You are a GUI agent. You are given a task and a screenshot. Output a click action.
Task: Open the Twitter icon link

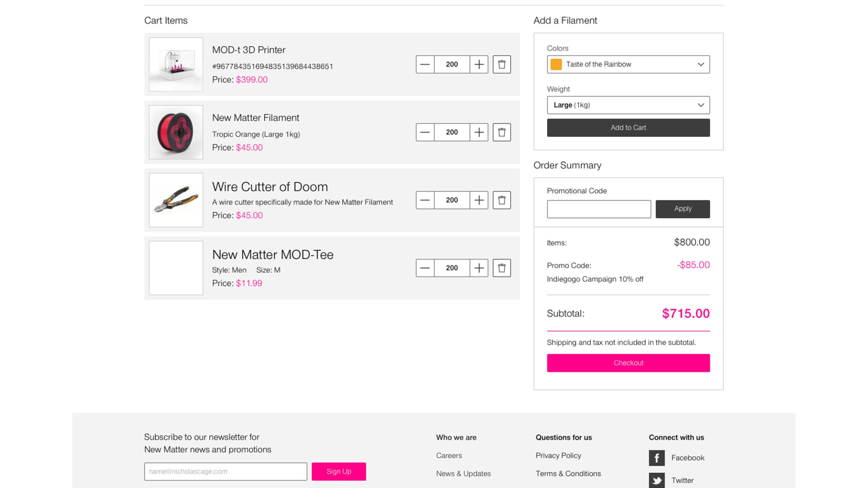[656, 480]
